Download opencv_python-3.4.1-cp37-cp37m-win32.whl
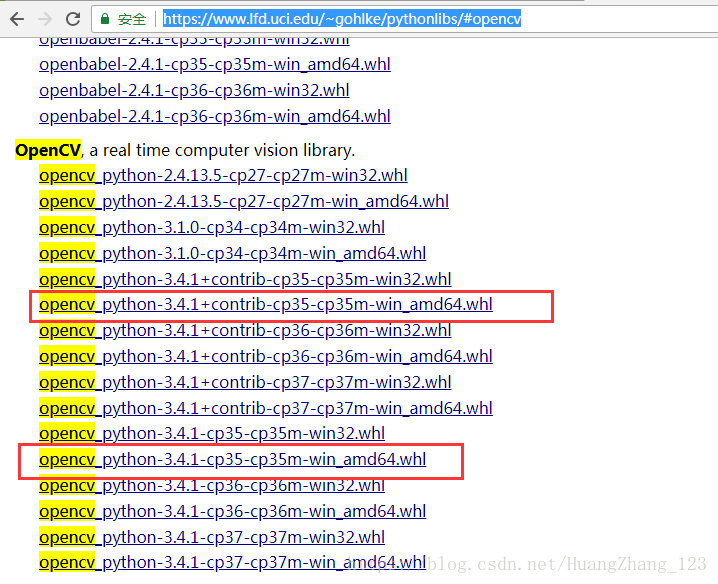This screenshot has height=584, width=718. (212, 537)
